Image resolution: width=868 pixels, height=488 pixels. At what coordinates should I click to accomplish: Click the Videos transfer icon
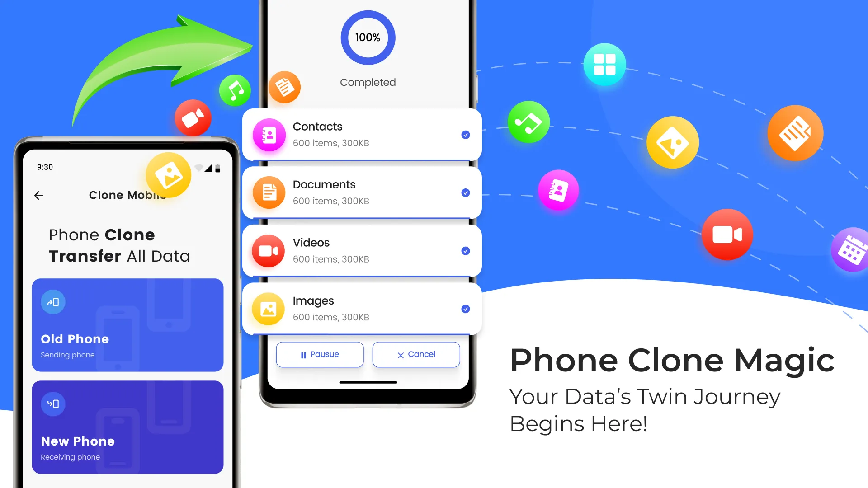268,251
